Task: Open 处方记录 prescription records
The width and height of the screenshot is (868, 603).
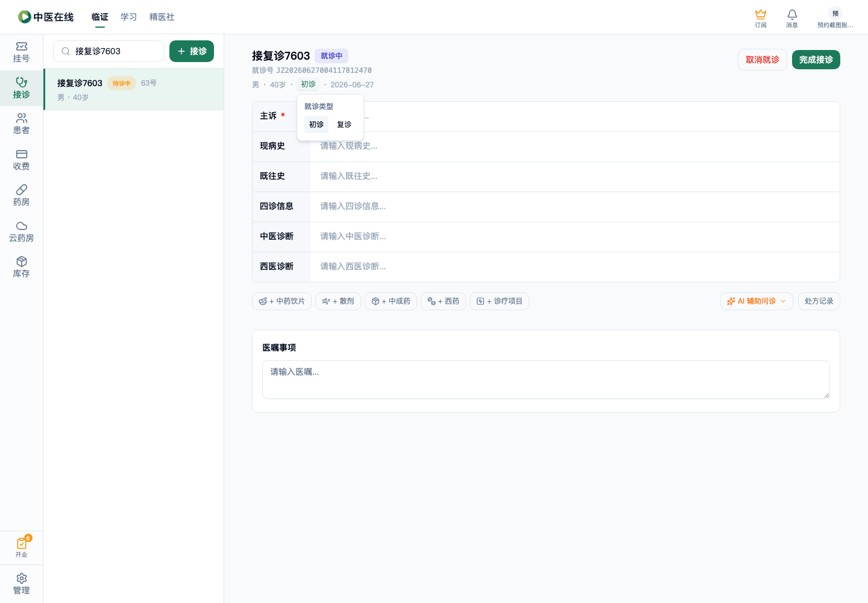Action: click(x=819, y=301)
